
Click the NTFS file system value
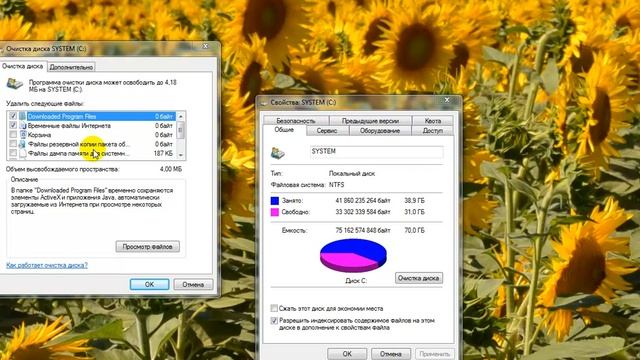pos(337,185)
